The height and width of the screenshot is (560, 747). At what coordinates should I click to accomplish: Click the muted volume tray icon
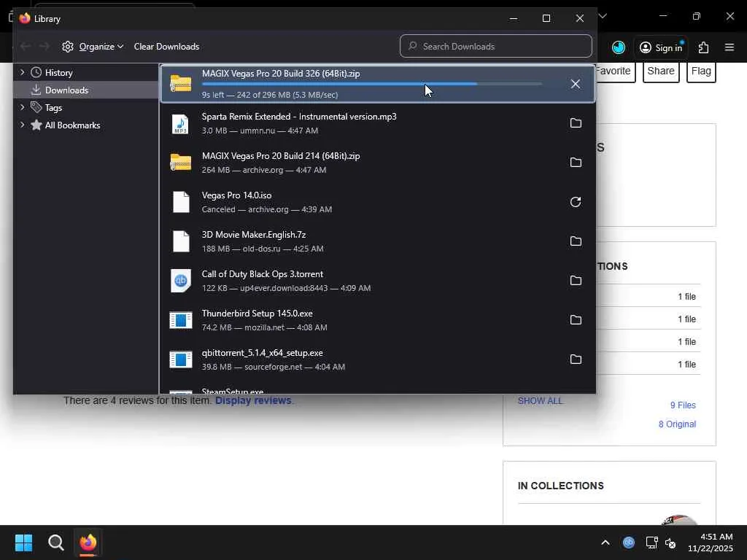coord(670,542)
